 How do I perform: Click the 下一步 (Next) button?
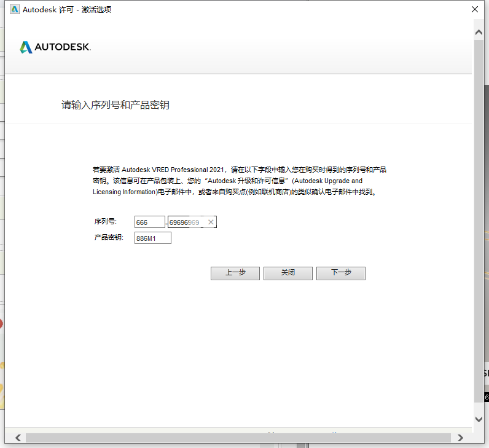341,273
